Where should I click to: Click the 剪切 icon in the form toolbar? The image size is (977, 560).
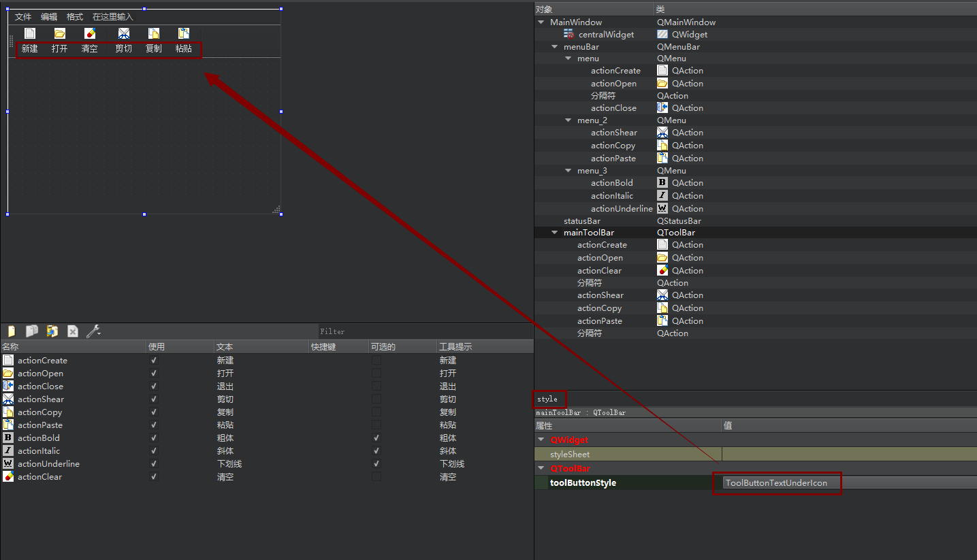pos(123,33)
